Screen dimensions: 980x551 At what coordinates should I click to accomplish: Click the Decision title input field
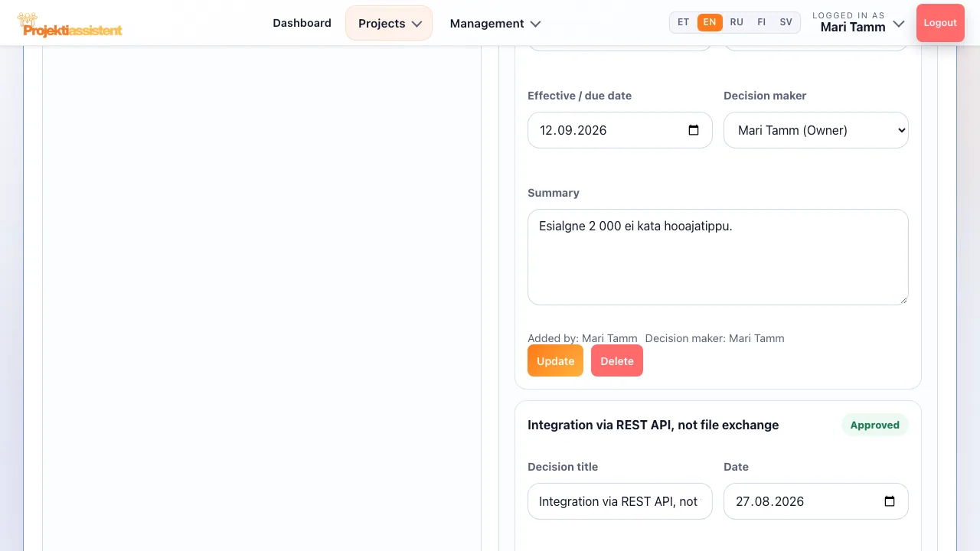(x=620, y=501)
